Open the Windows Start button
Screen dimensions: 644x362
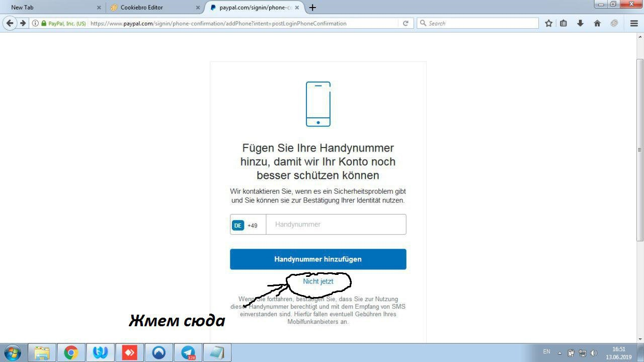13,352
